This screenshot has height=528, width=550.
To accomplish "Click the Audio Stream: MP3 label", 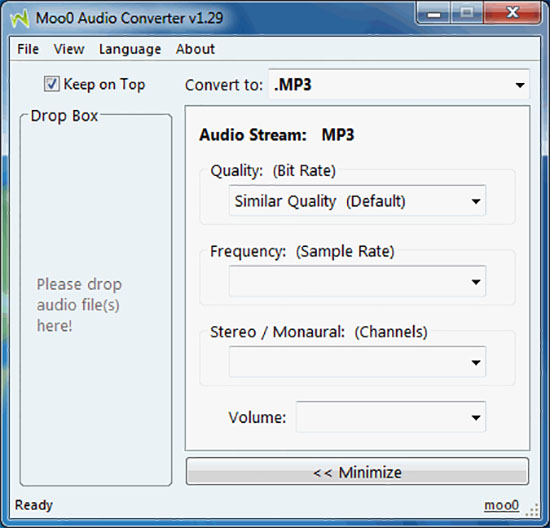I will (x=277, y=135).
